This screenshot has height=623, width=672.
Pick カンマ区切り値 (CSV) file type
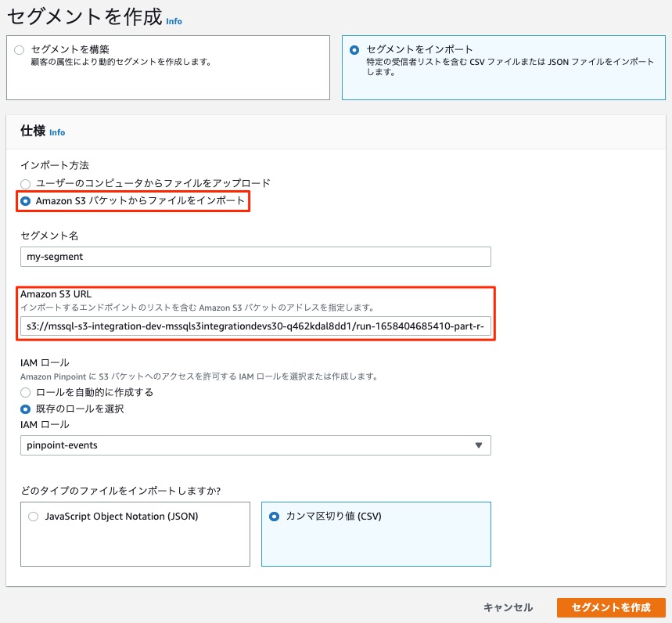(x=275, y=517)
